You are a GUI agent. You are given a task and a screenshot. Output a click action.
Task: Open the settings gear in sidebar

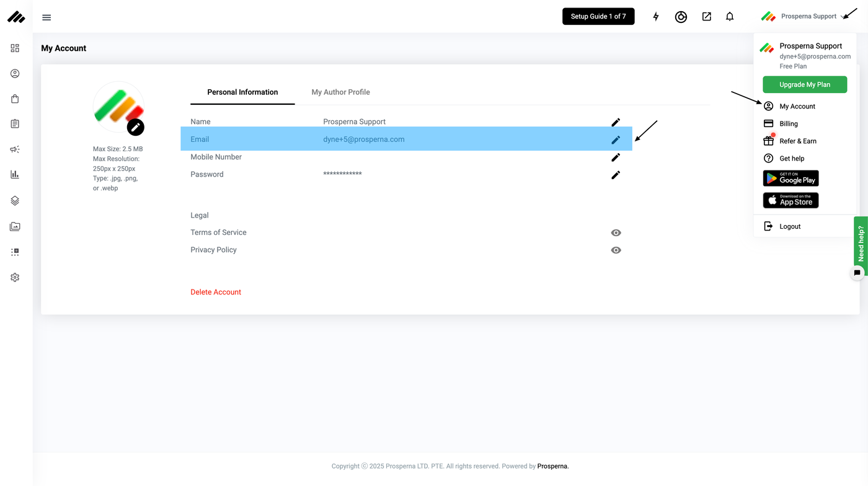coord(15,278)
